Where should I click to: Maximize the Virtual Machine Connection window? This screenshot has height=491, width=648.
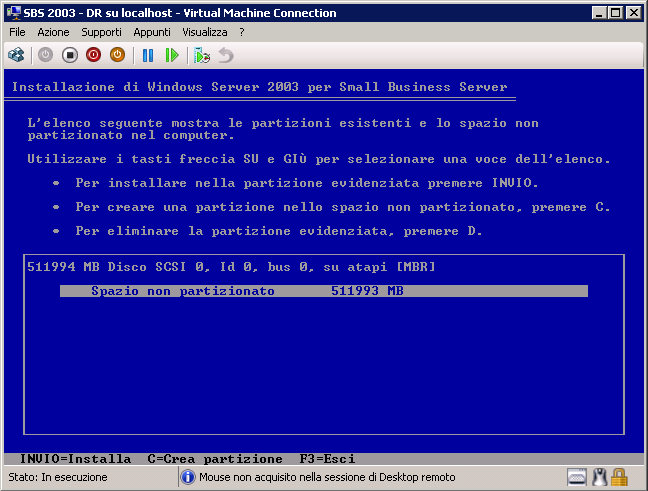point(616,13)
